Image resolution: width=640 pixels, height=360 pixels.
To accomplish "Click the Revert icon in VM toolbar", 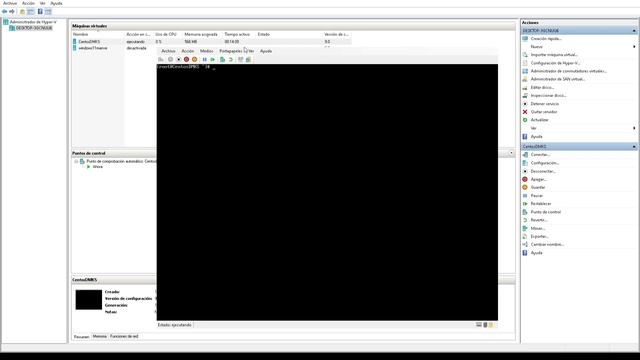I will click(231, 60).
